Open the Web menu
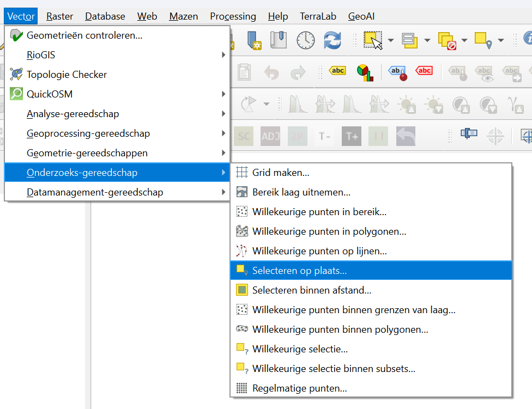The width and height of the screenshot is (532, 409). click(147, 16)
